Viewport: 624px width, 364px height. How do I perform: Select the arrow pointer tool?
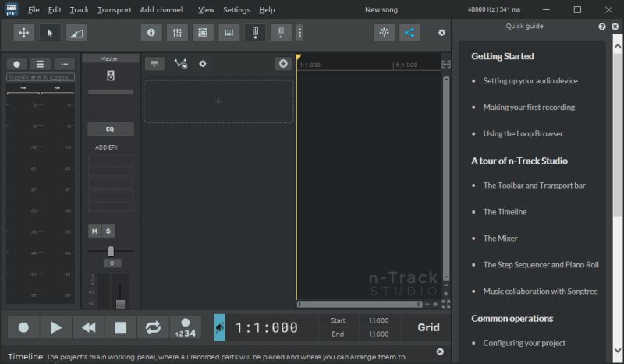click(x=50, y=33)
